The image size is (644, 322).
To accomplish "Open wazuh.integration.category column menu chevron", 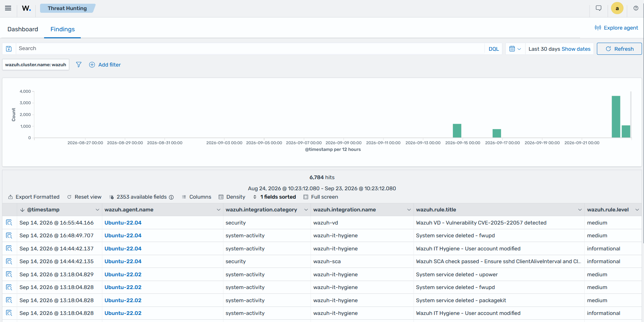I will click(306, 210).
